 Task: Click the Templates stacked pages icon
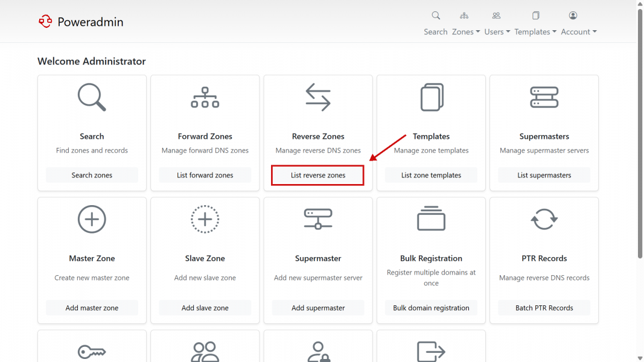click(431, 97)
